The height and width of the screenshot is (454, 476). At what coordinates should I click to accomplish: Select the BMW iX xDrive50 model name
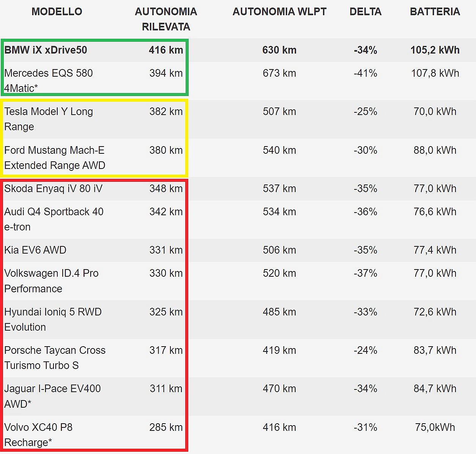coord(46,50)
